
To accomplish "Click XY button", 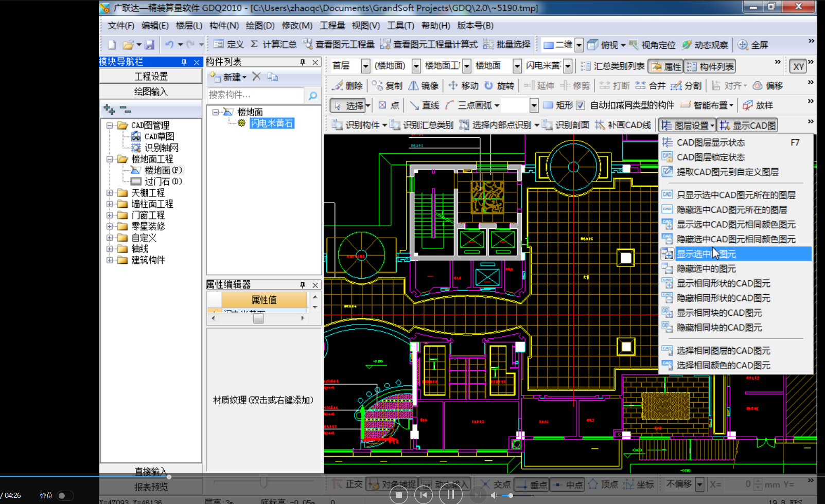I will click(x=798, y=66).
